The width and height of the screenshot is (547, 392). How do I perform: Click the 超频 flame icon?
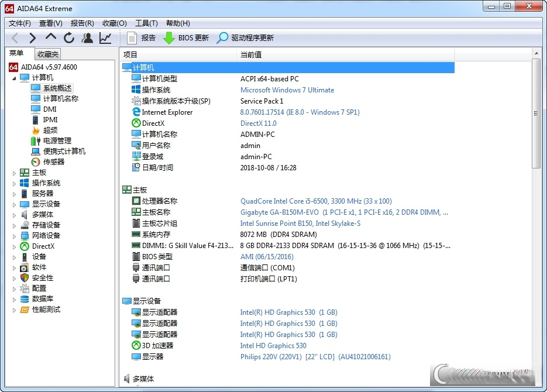36,130
